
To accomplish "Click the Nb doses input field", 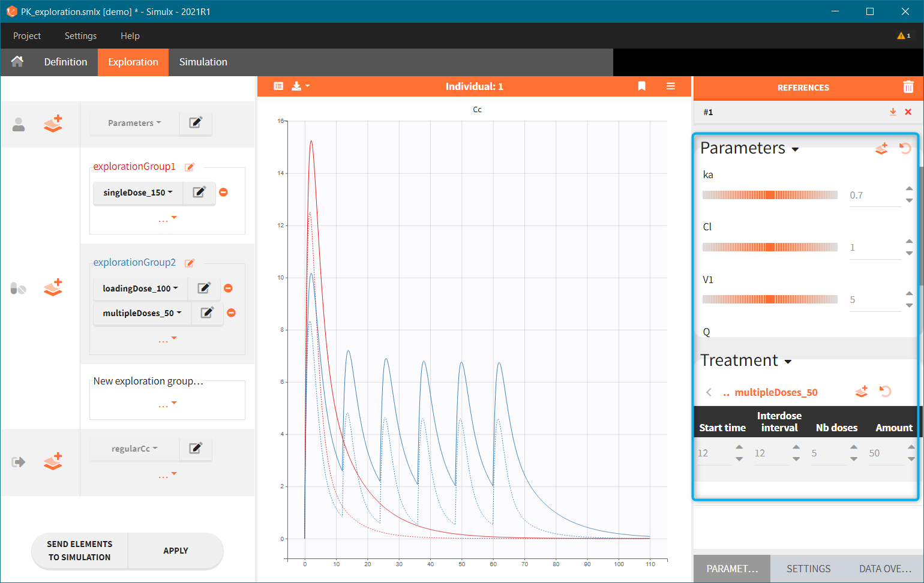I will 827,453.
